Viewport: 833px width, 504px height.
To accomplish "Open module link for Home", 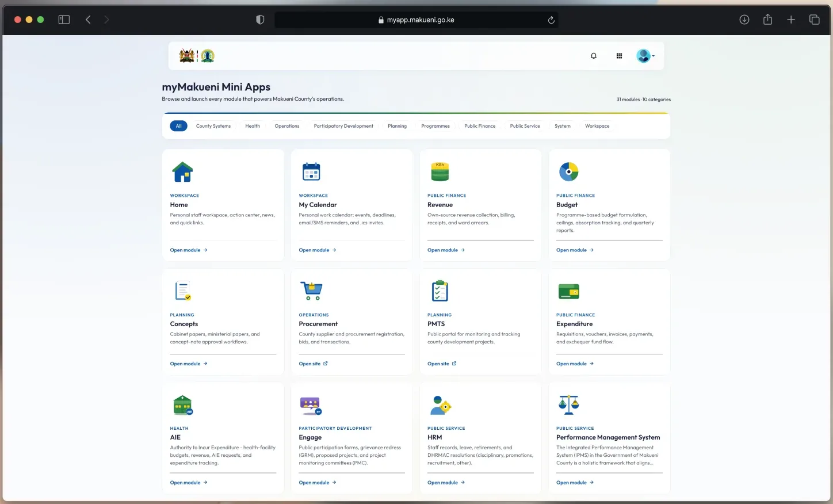I will pyautogui.click(x=189, y=250).
